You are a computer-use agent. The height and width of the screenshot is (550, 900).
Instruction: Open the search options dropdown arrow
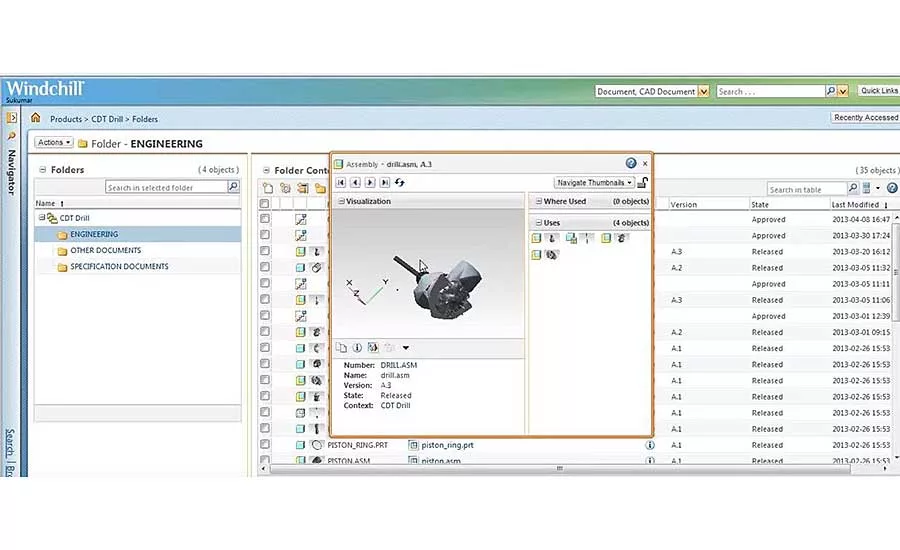843,91
